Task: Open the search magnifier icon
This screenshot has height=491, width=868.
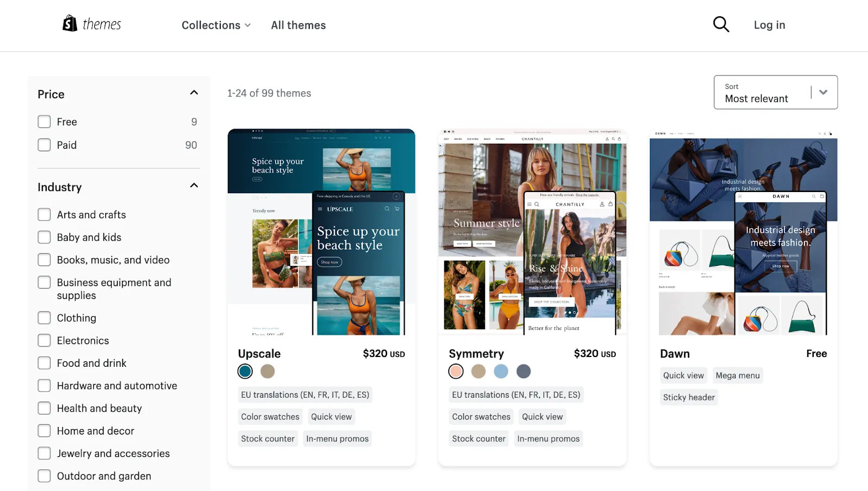Action: [720, 24]
